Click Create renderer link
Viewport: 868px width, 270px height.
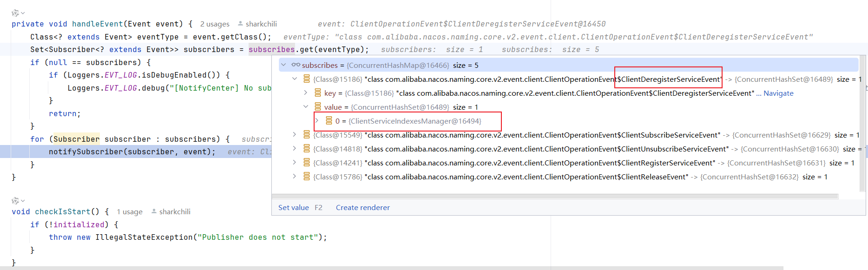362,207
